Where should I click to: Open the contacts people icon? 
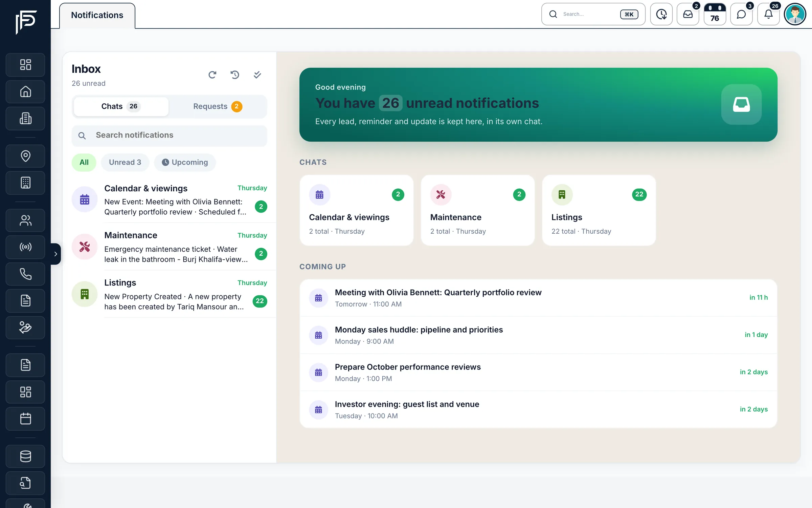[x=25, y=220]
